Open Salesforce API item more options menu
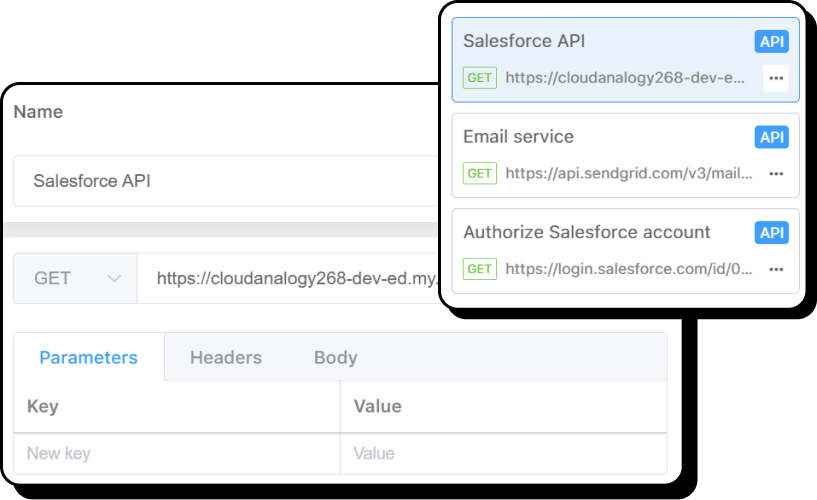Image resolution: width=817 pixels, height=500 pixels. point(776,78)
